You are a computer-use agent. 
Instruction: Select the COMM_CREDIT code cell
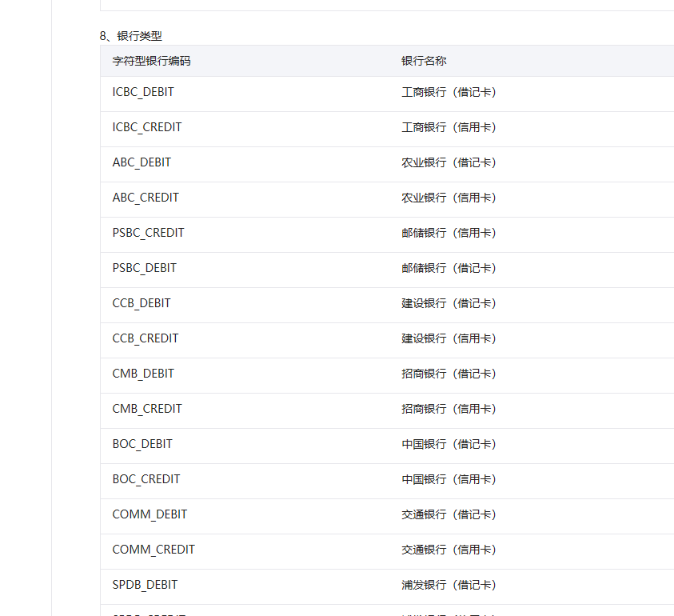pyautogui.click(x=154, y=550)
